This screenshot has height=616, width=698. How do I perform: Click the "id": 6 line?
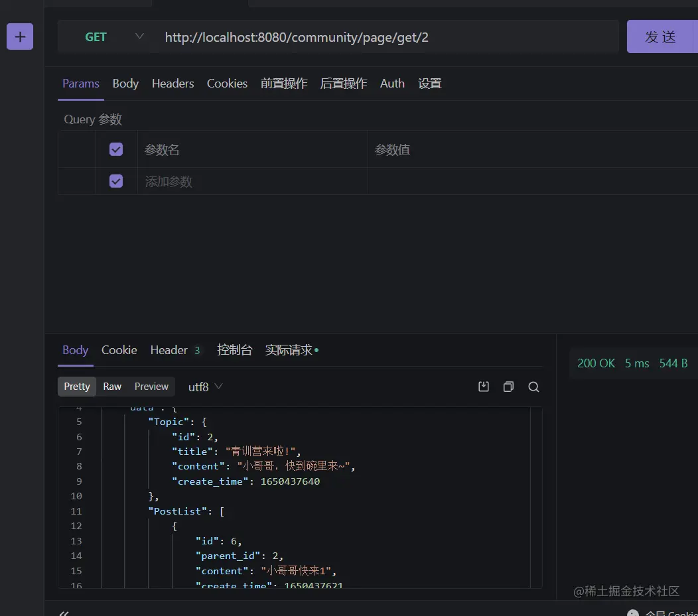coord(218,541)
